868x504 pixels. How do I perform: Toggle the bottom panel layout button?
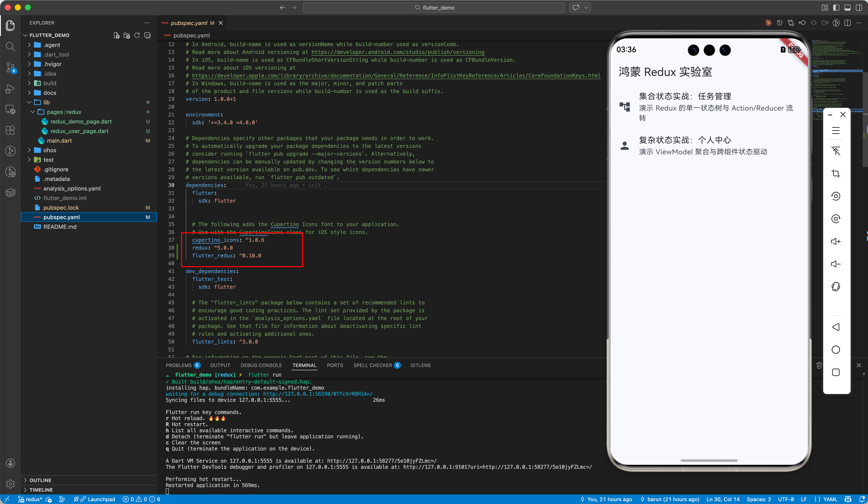click(x=847, y=8)
